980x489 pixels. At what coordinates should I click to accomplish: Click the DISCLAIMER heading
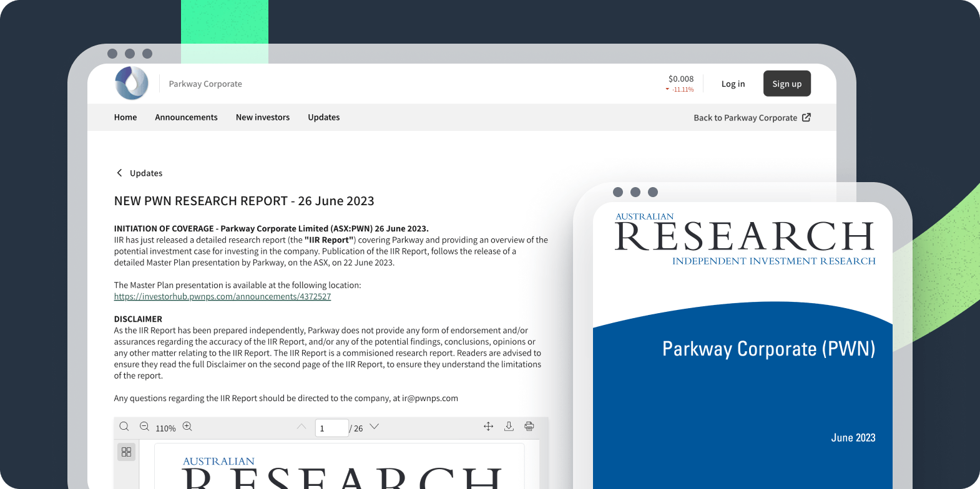(138, 319)
